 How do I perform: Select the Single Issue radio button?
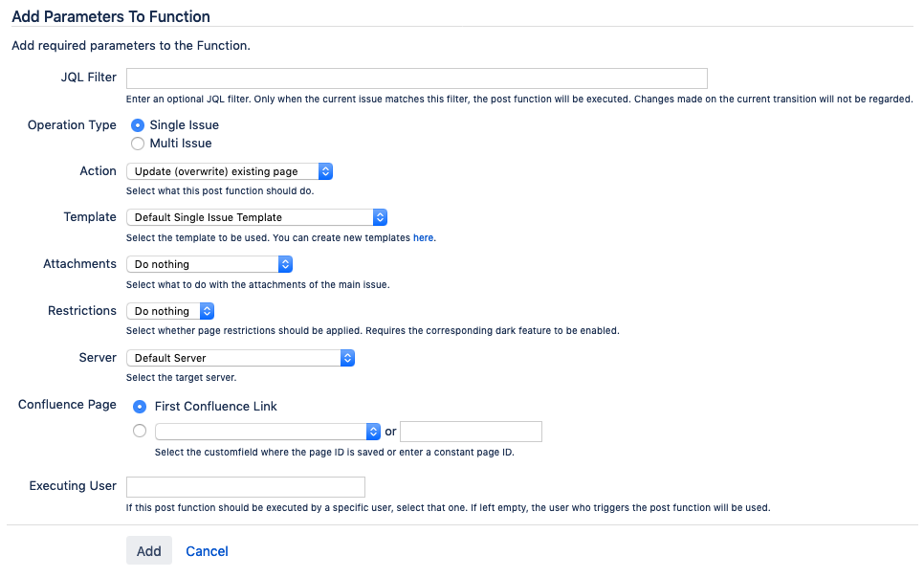138,125
